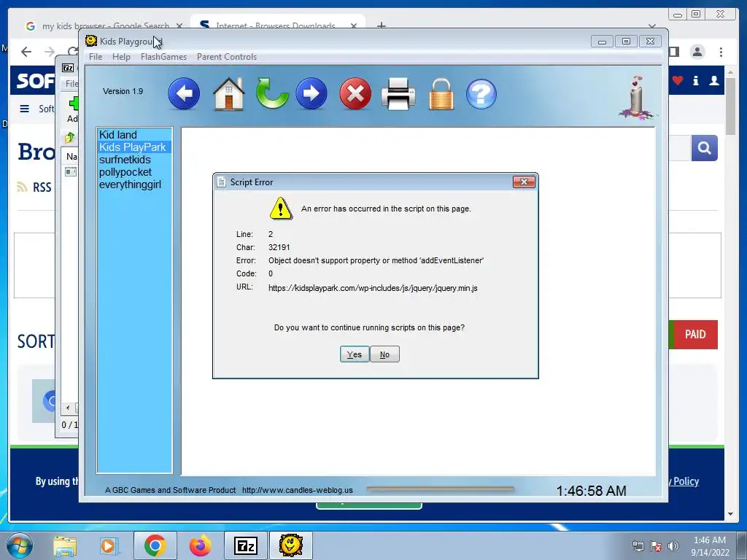747x560 pixels.
Task: Switch to Chrome from the taskbar
Action: click(155, 545)
